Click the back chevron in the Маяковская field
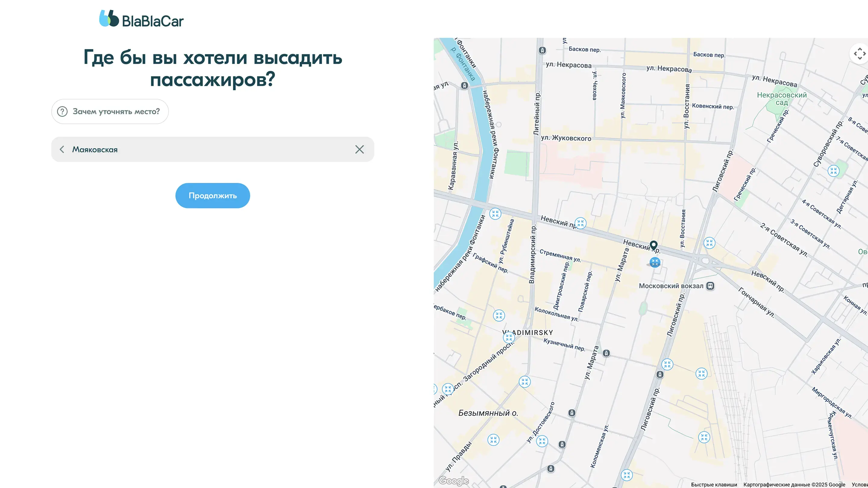The image size is (868, 488). (62, 149)
